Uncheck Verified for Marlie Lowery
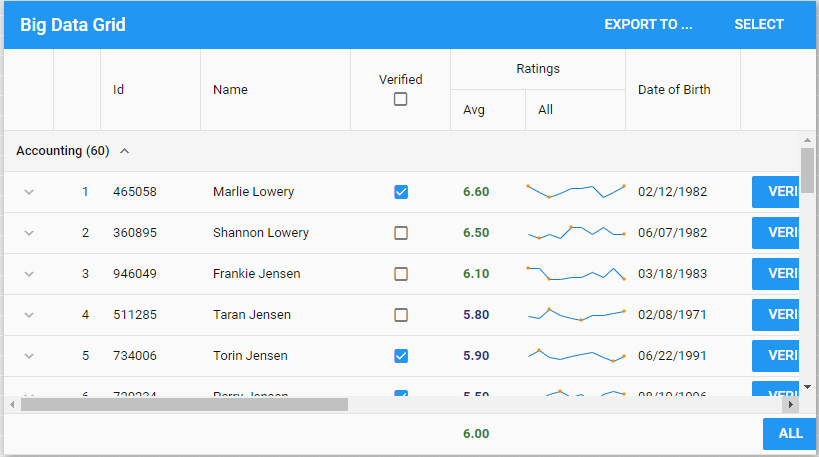 pyautogui.click(x=401, y=192)
